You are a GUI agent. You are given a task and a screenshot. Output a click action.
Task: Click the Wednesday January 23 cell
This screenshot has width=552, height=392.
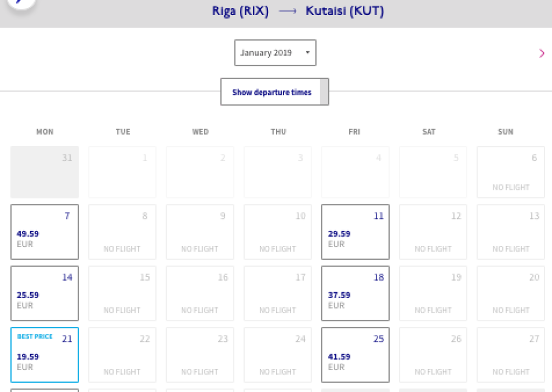(x=200, y=355)
